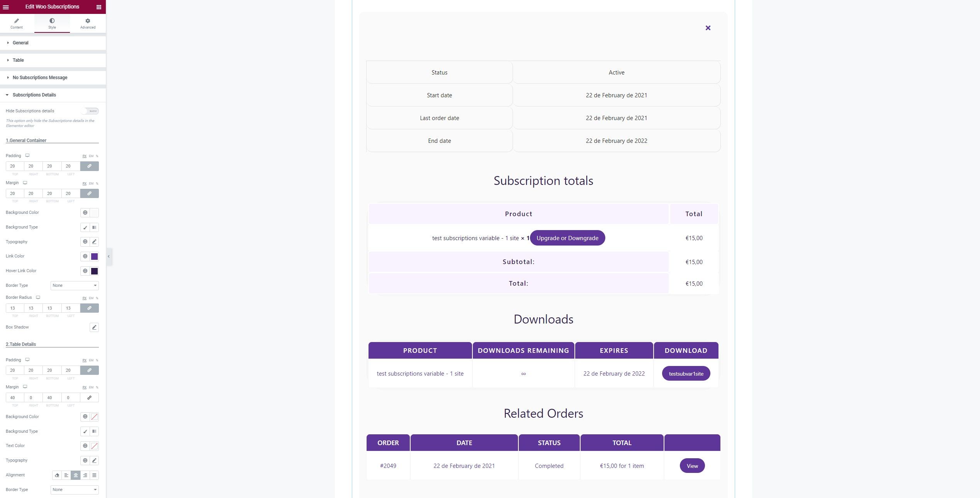Viewport: 980px width, 498px height.
Task: Open General Container Border Type dropdown
Action: tap(75, 286)
